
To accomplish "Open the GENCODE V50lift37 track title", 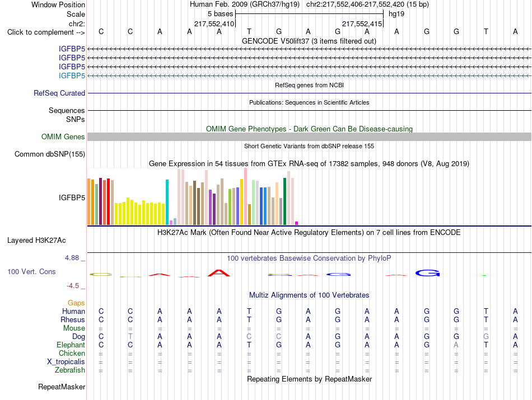I will point(309,41).
